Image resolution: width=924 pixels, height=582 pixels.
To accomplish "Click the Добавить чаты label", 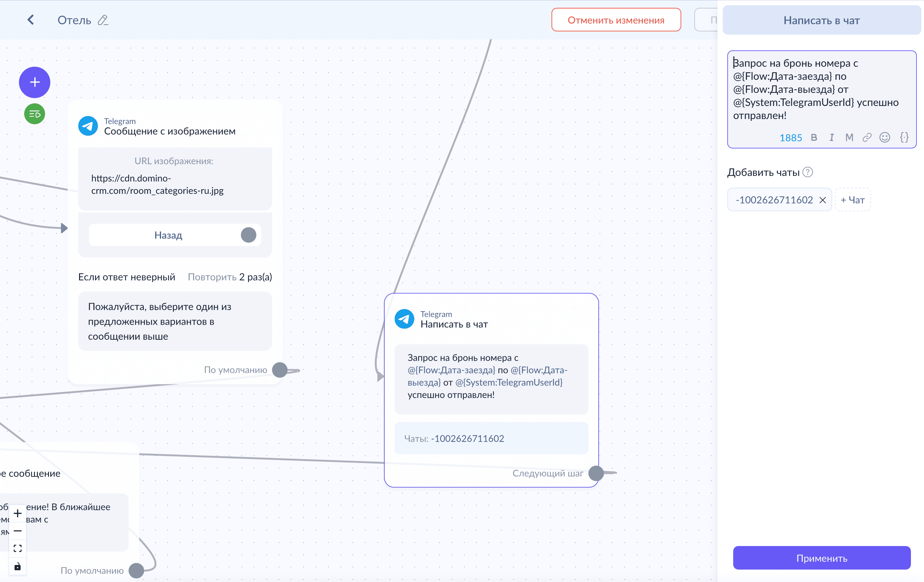I will [x=764, y=172].
